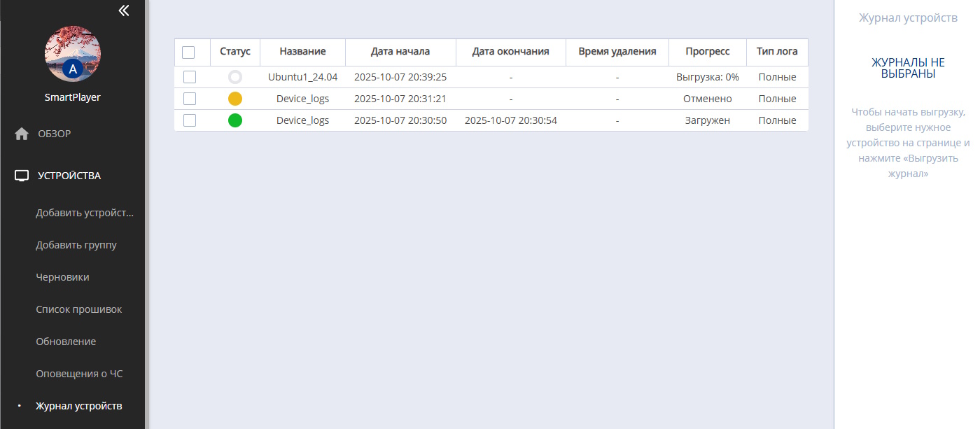Viewport: 980px width, 429px height.
Task: Click the empty status circle for Ubuntu1_24.04
Action: point(235,77)
